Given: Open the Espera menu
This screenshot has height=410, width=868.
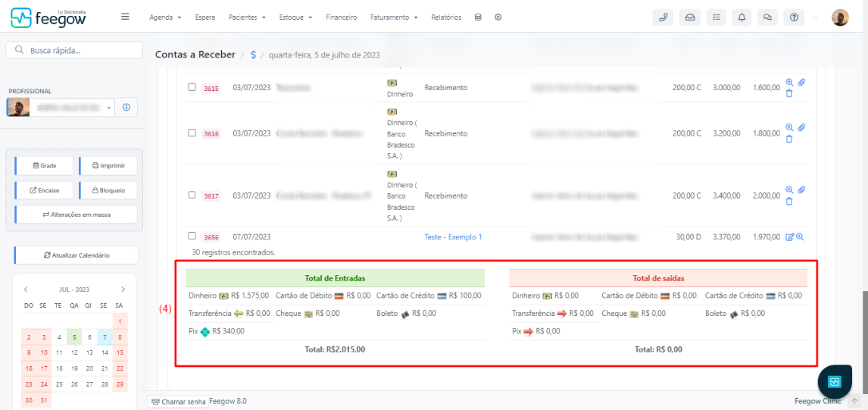Looking at the screenshot, I should point(205,17).
